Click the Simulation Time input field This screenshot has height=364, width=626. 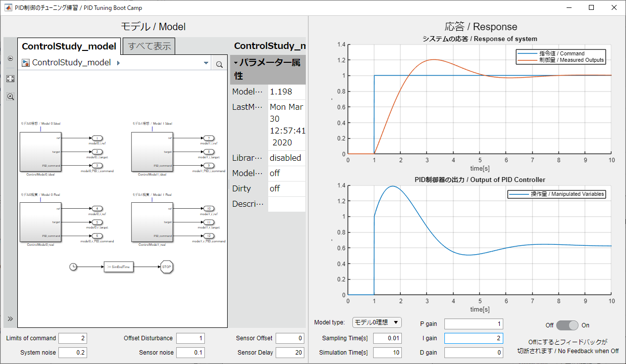(387, 353)
